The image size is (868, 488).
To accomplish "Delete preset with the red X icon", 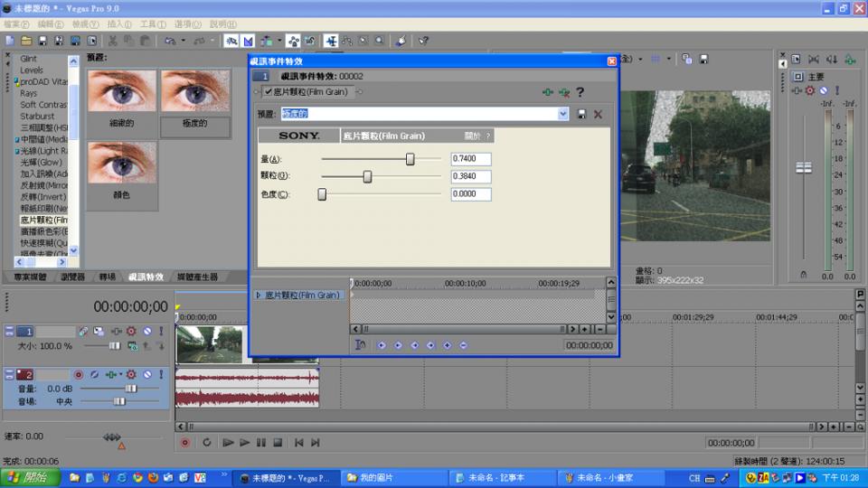I will [598, 114].
